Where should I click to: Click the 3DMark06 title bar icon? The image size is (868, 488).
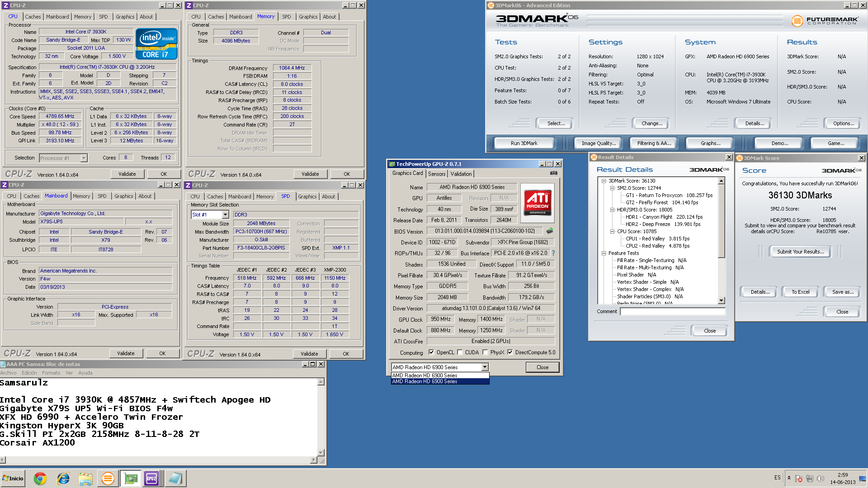click(491, 5)
